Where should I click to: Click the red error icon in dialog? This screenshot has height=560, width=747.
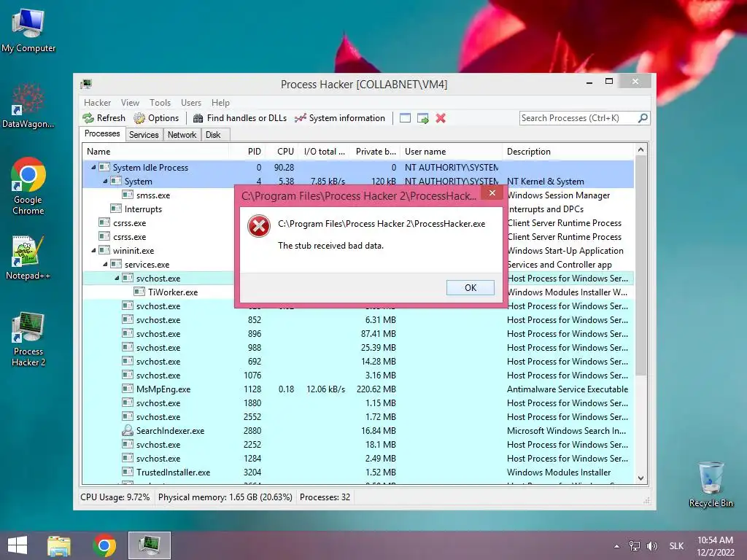point(259,226)
